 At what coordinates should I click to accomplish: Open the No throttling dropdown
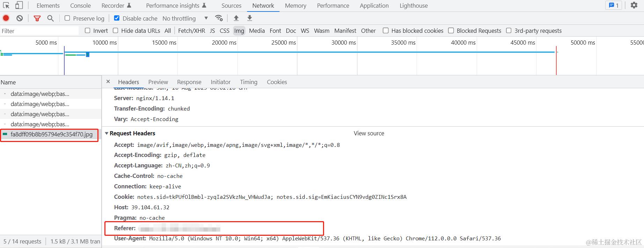(185, 18)
